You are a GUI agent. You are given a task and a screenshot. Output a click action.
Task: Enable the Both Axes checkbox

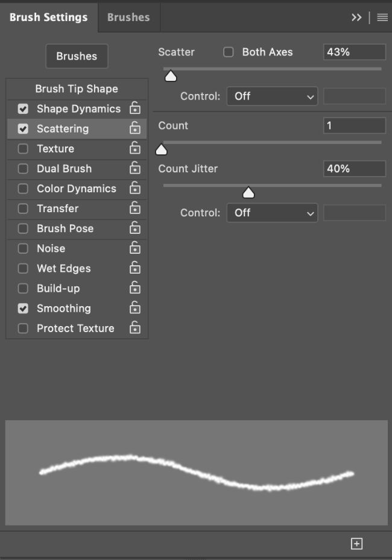[229, 52]
